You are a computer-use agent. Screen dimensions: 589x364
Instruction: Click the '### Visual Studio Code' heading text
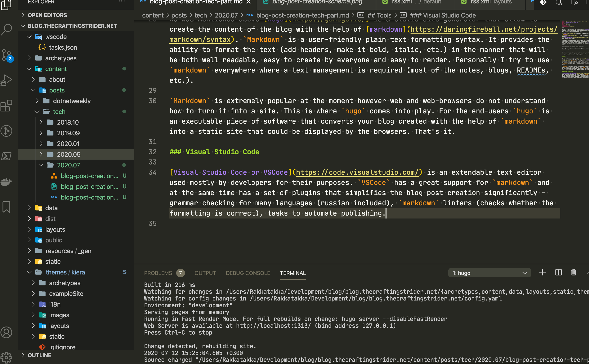214,152
